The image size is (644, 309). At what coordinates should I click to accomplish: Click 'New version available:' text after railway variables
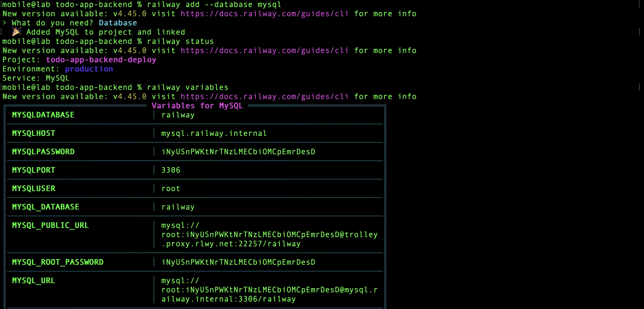pyautogui.click(x=55, y=97)
